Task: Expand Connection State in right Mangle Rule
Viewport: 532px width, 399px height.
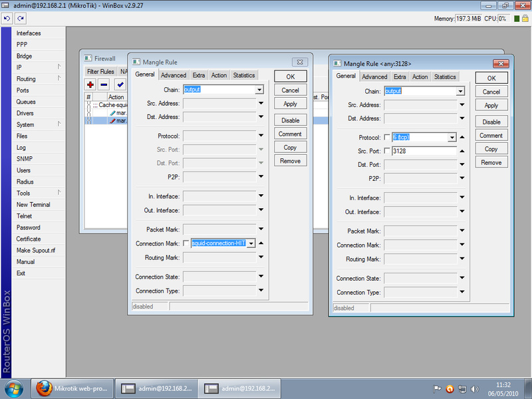Action: (x=462, y=278)
